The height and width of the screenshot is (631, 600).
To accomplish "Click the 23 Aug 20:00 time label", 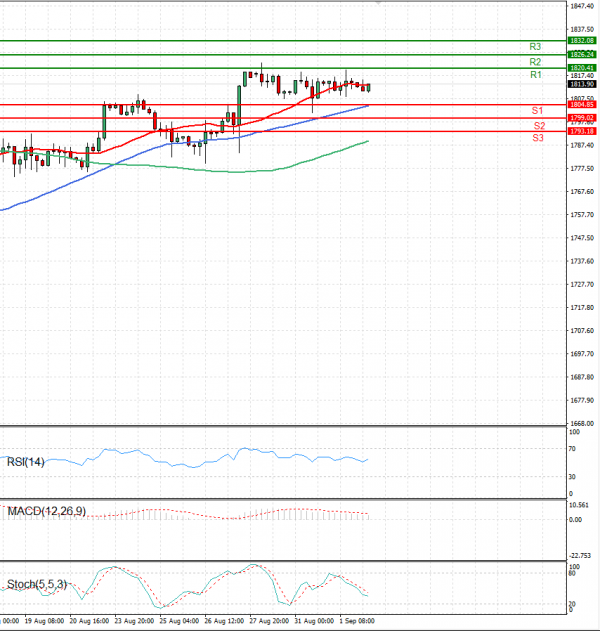I will pos(134,621).
